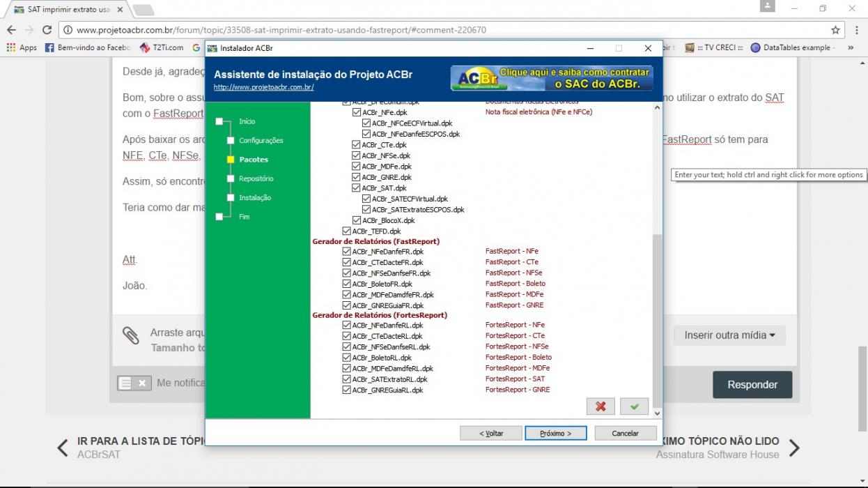
Task: Open the T2Ti.com bookmark
Action: click(x=162, y=47)
